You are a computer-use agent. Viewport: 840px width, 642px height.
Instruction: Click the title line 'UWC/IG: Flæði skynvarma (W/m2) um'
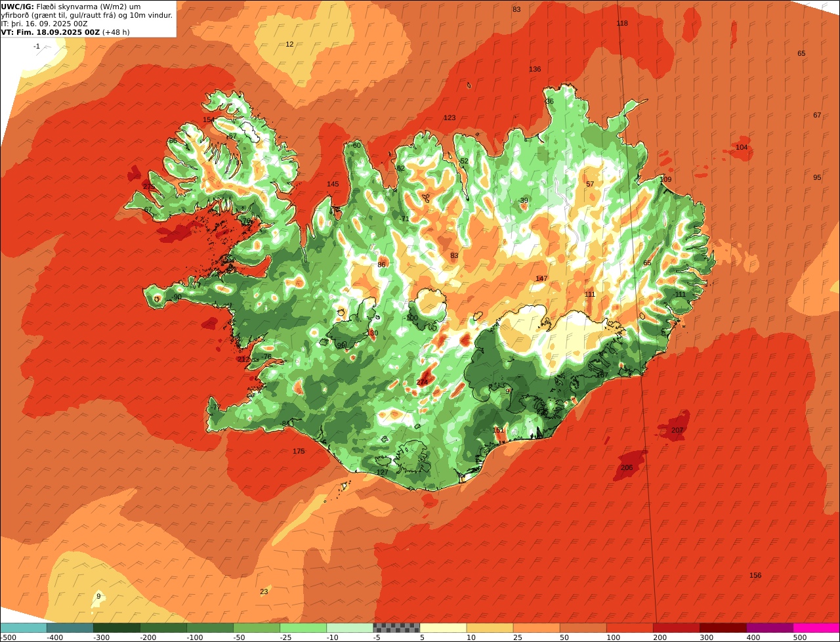[x=72, y=7]
